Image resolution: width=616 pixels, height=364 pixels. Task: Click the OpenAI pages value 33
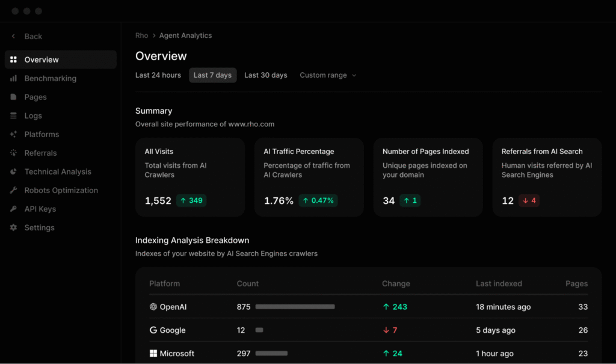click(583, 307)
